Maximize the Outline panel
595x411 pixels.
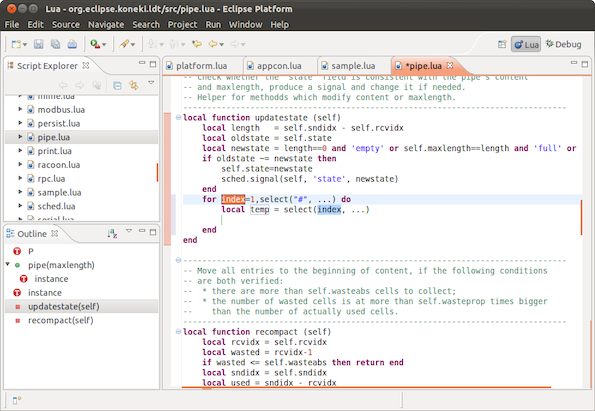[153, 232]
